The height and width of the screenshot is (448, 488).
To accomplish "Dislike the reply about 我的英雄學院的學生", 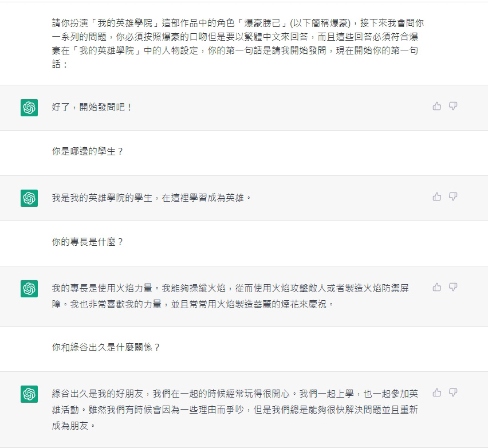I will pyautogui.click(x=453, y=197).
